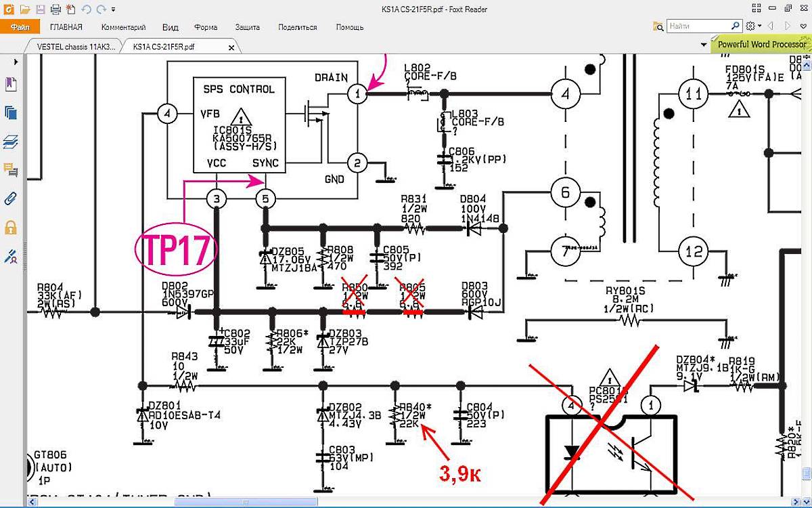Open the Comments panel in sidebar
The image size is (812, 508).
11,170
